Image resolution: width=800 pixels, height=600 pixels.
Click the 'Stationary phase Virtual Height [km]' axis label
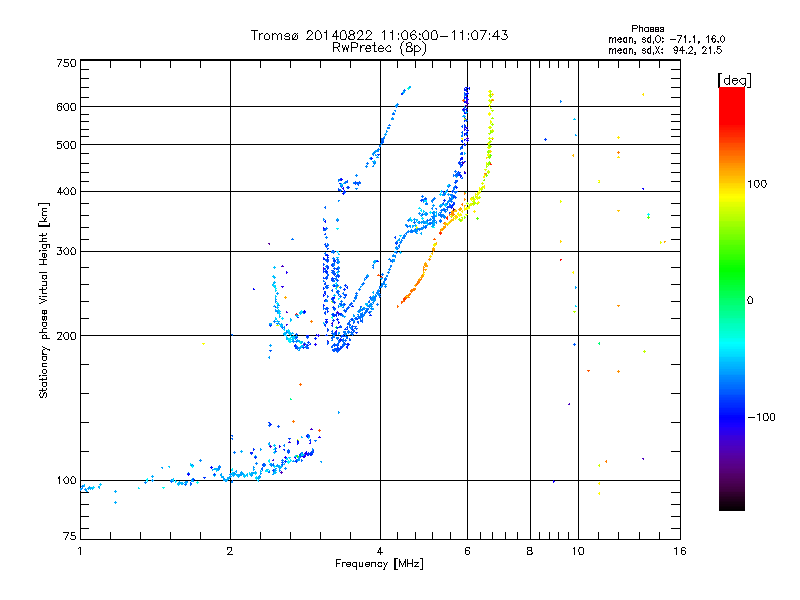(44, 301)
